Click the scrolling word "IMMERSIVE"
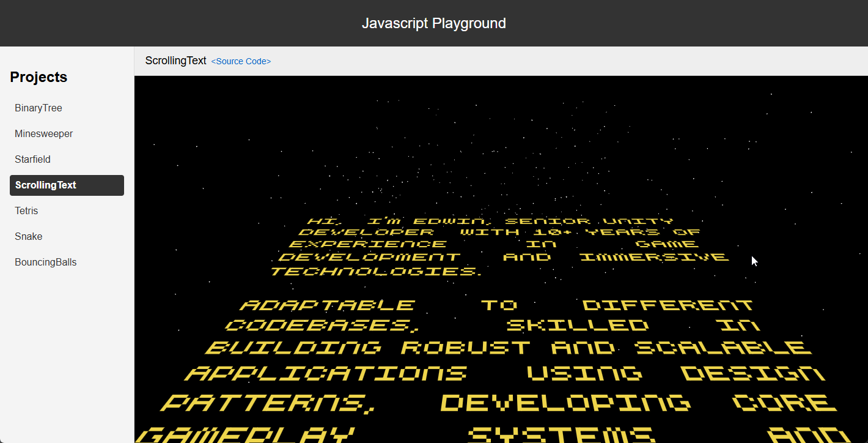The image size is (868, 443). tap(653, 257)
